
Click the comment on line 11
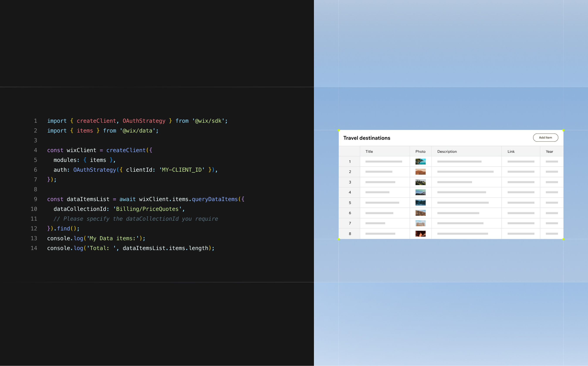pos(136,219)
